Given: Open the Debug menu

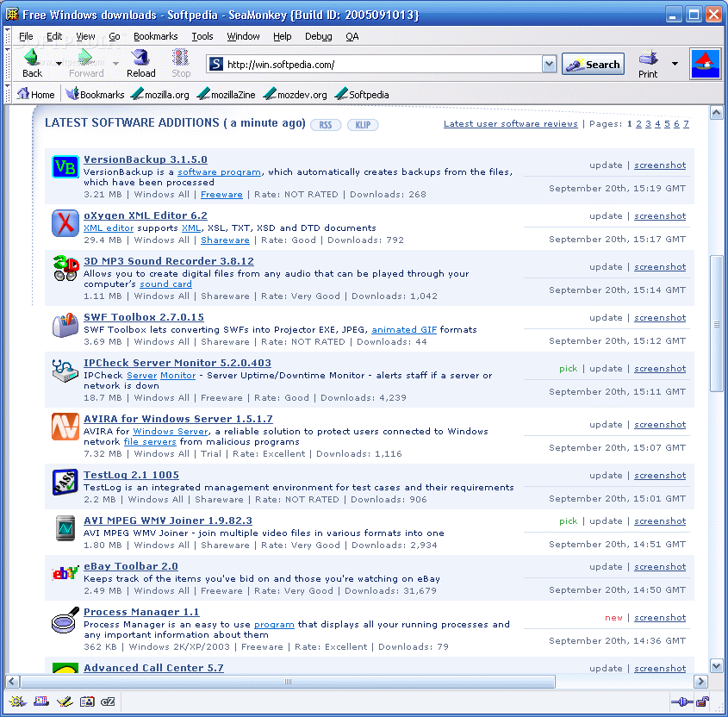Looking at the screenshot, I should point(319,36).
